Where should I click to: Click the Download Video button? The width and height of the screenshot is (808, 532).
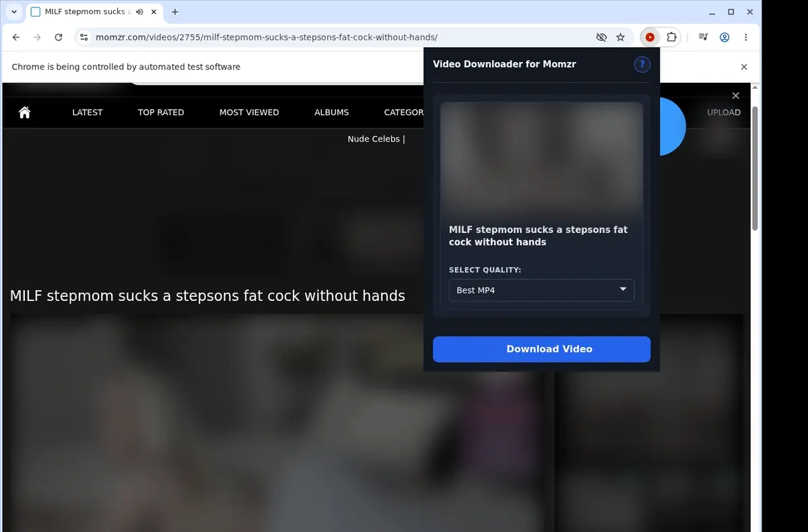point(541,349)
